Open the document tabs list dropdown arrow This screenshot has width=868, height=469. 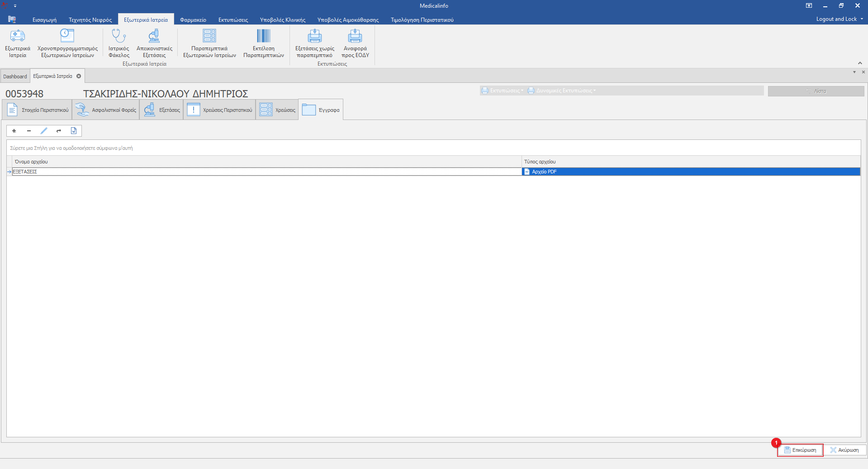[x=854, y=72]
